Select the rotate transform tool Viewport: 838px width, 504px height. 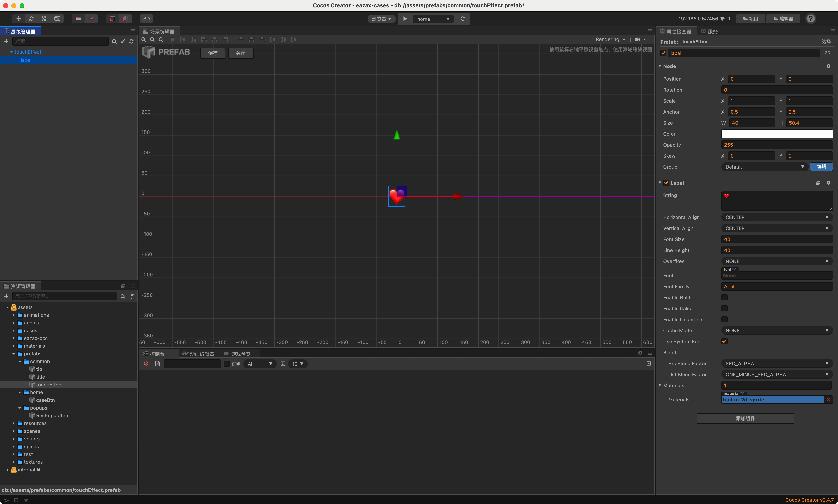coord(31,19)
